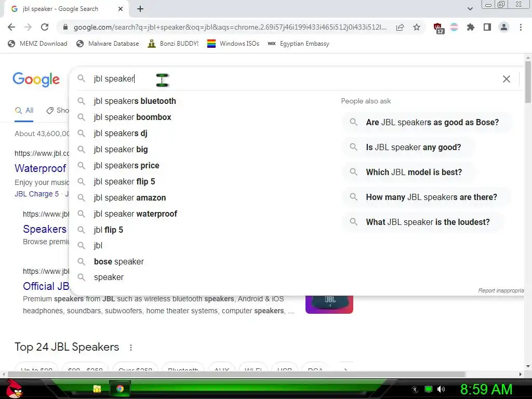
Task: Open the Official JBL result title link
Action: (x=46, y=286)
